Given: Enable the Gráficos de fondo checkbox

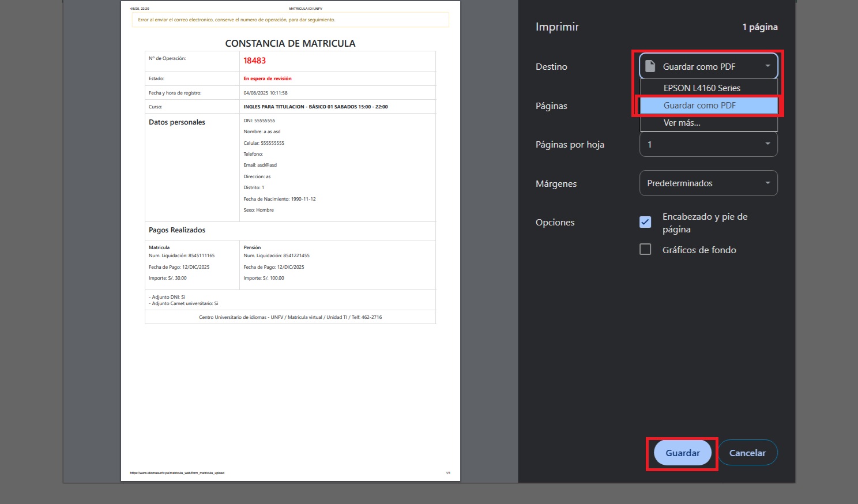Looking at the screenshot, I should coord(645,249).
